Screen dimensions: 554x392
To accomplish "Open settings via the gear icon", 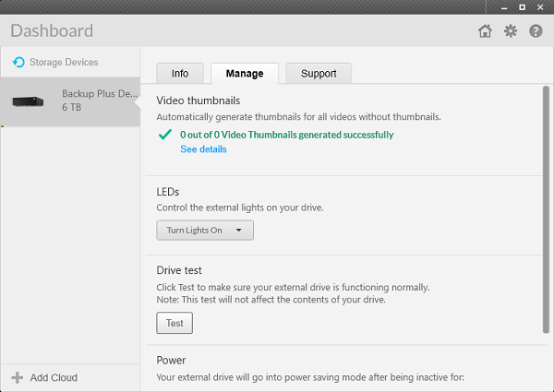I will click(x=511, y=31).
